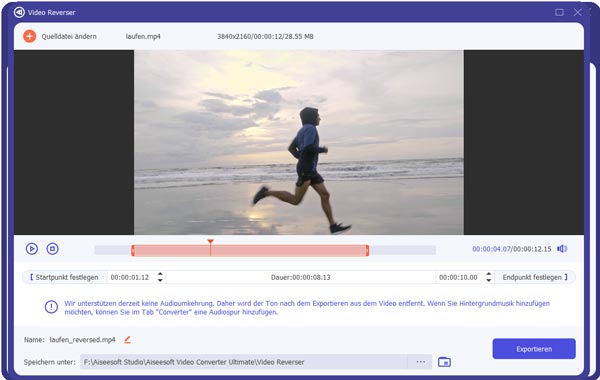Click Endpunkt festlegen button

pos(535,277)
